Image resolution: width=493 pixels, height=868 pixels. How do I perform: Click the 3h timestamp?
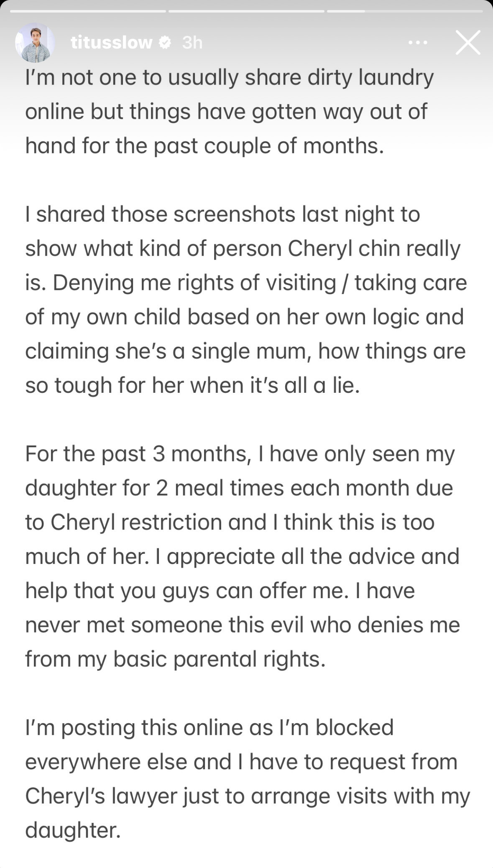pyautogui.click(x=192, y=43)
